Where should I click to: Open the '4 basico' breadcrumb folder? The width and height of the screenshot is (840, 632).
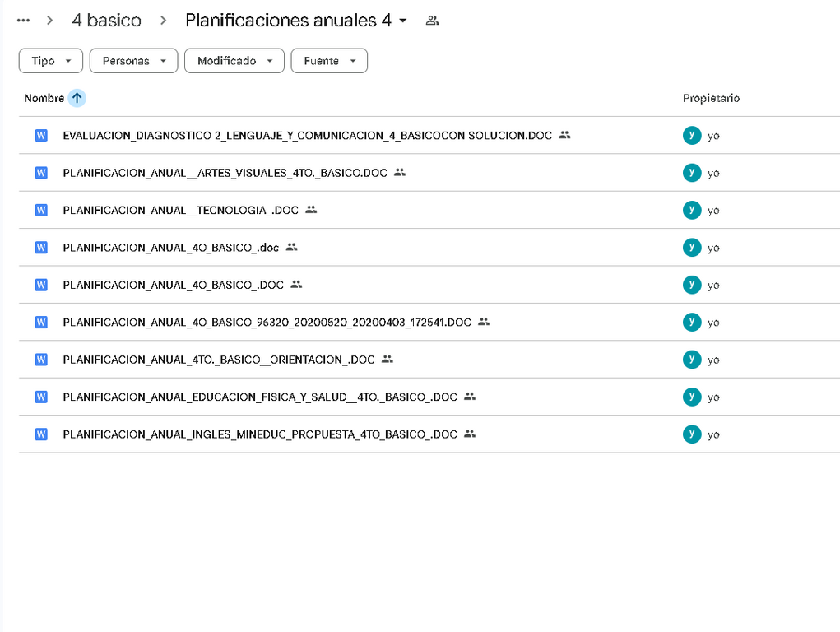point(107,21)
